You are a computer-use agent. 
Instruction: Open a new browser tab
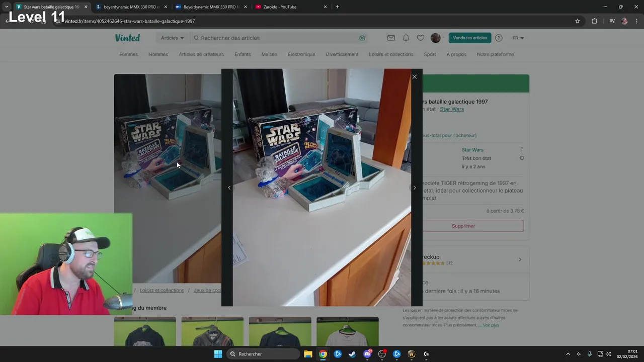337,7
